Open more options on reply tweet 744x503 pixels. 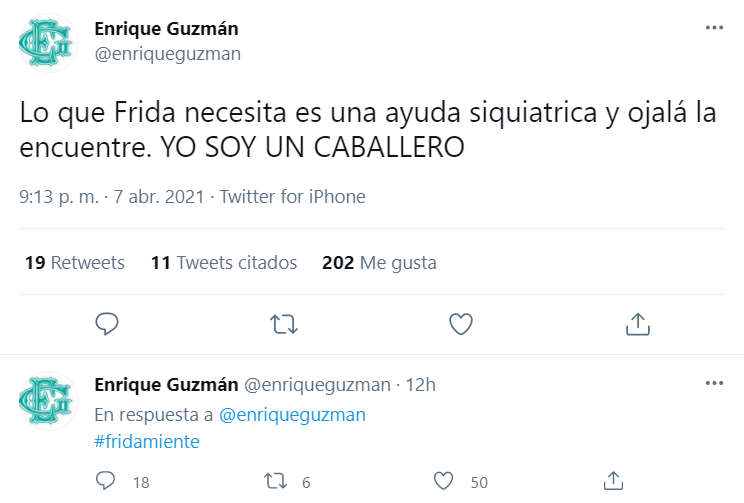click(714, 384)
